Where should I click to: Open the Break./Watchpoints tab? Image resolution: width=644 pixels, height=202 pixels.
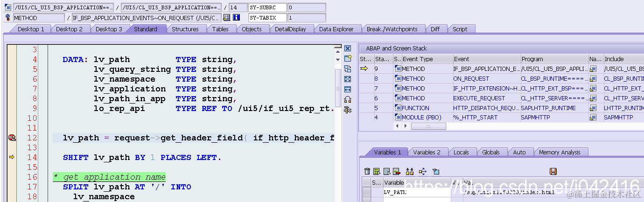tap(392, 29)
